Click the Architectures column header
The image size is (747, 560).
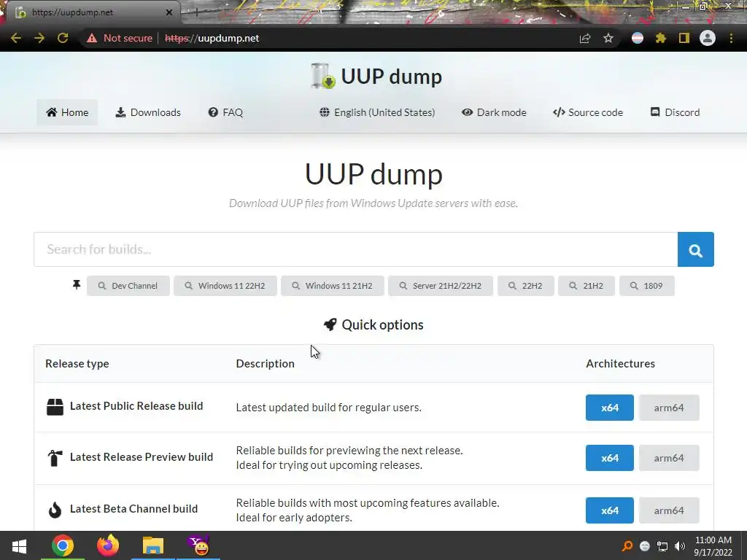coord(620,363)
